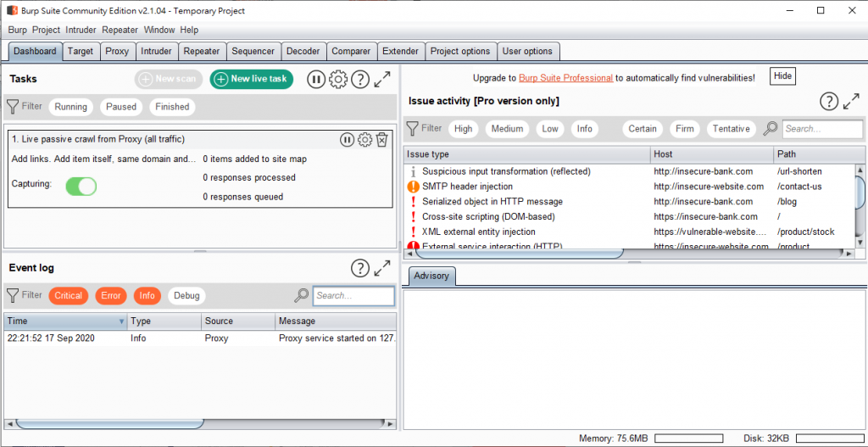This screenshot has height=447, width=868.
Task: Switch to the Sequencer tab
Action: coord(253,52)
